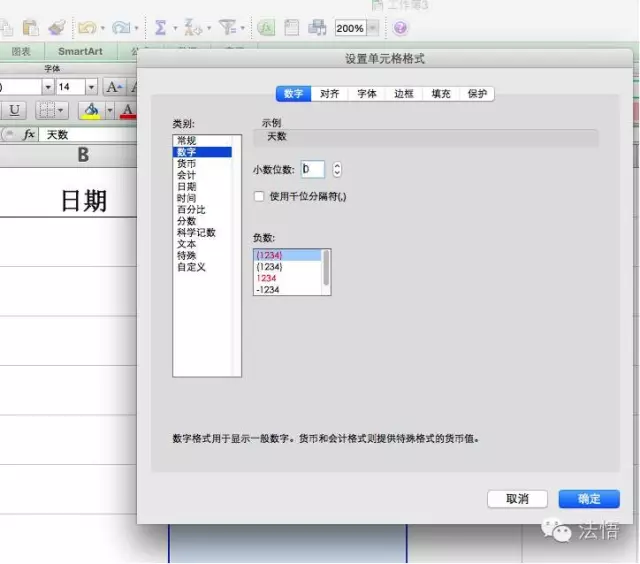Select 常规 in the category list
640x564 pixels.
[x=202, y=141]
